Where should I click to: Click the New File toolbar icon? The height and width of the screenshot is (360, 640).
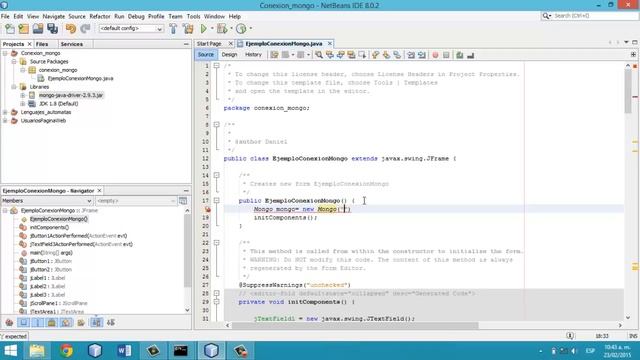tap(10, 29)
